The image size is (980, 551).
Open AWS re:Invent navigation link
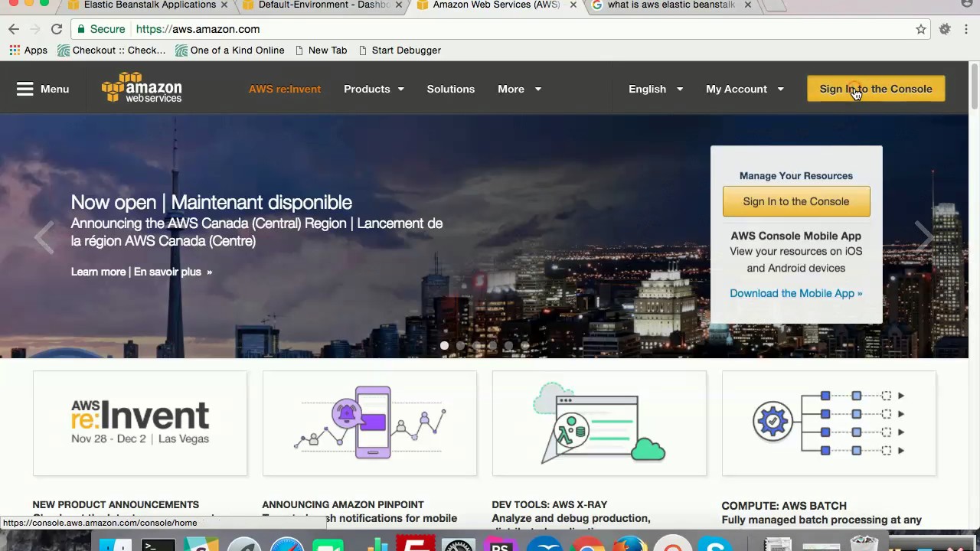point(285,89)
